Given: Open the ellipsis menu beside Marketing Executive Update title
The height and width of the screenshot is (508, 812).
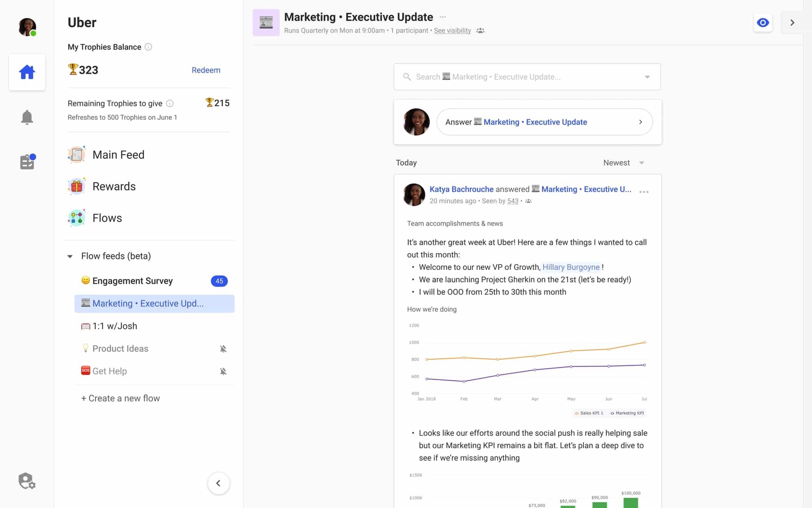Looking at the screenshot, I should [x=443, y=17].
